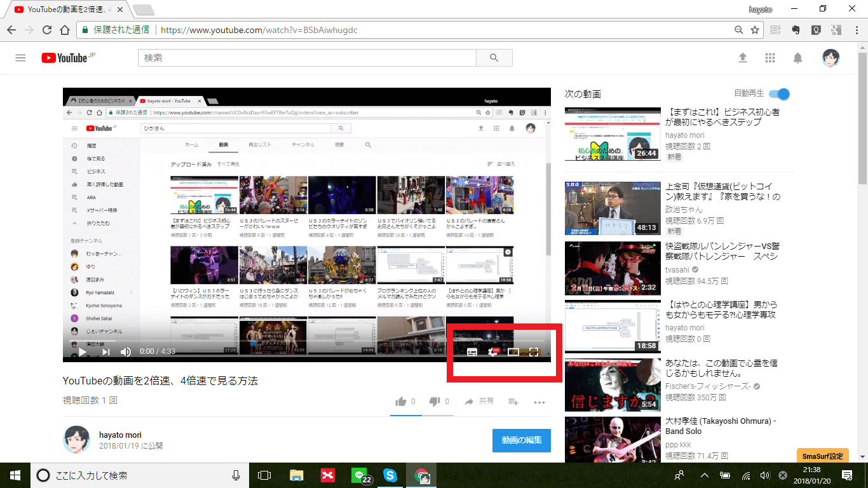The width and height of the screenshot is (868, 488).
Task: Open 快盗戦隊ルパンレンジャー video thumbnail
Action: [613, 269]
